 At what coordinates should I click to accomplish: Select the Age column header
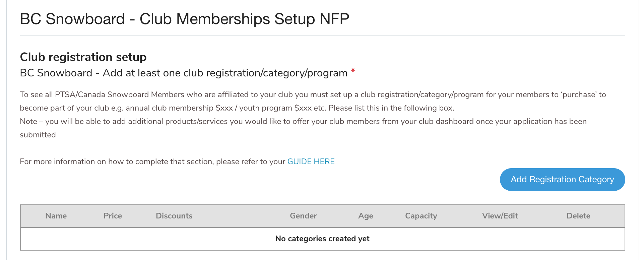pos(366,216)
